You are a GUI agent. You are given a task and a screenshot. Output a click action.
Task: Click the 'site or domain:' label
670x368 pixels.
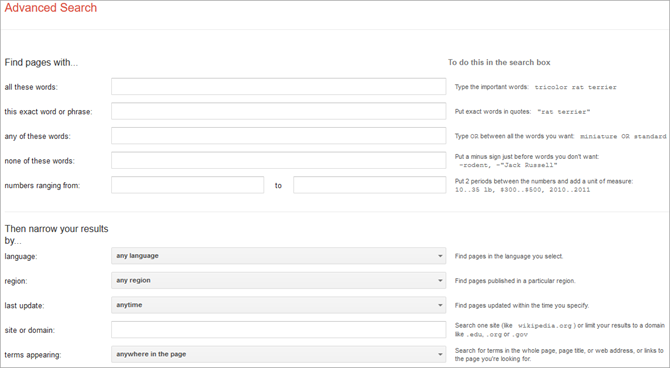tap(29, 330)
